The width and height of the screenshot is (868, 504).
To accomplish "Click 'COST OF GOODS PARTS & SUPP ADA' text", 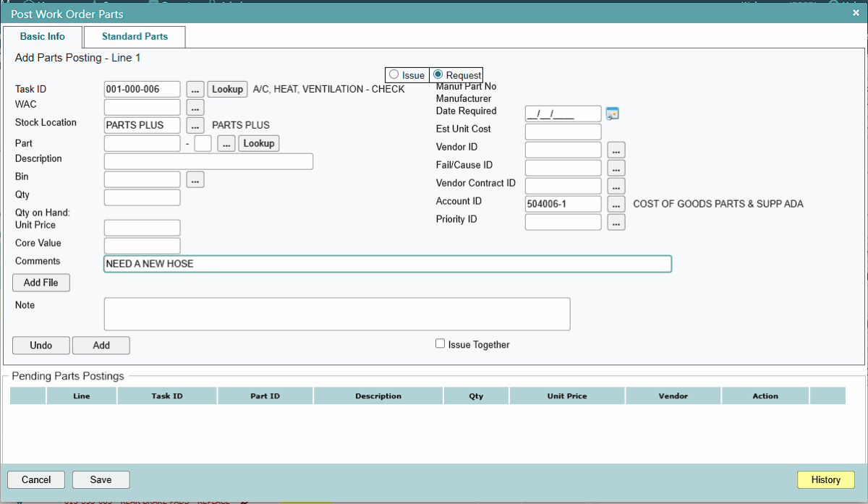I will [718, 204].
